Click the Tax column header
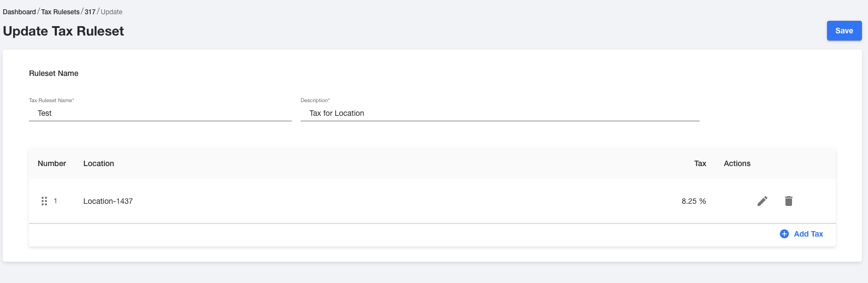 pos(700,163)
